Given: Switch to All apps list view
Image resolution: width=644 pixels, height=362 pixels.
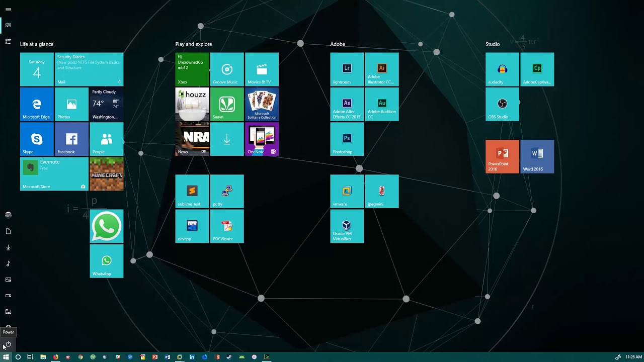Looking at the screenshot, I should 8,41.
